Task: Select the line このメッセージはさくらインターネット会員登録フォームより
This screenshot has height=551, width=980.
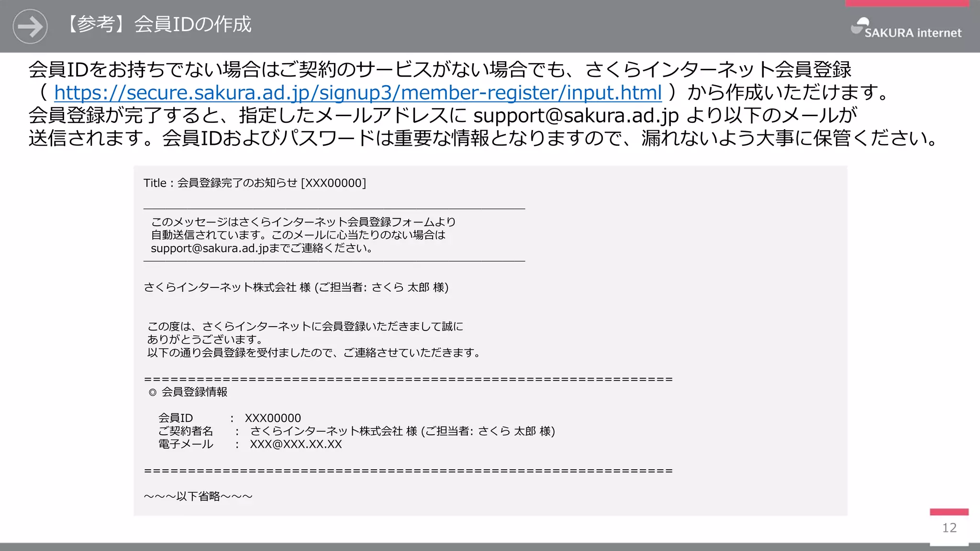Action: coord(303,222)
